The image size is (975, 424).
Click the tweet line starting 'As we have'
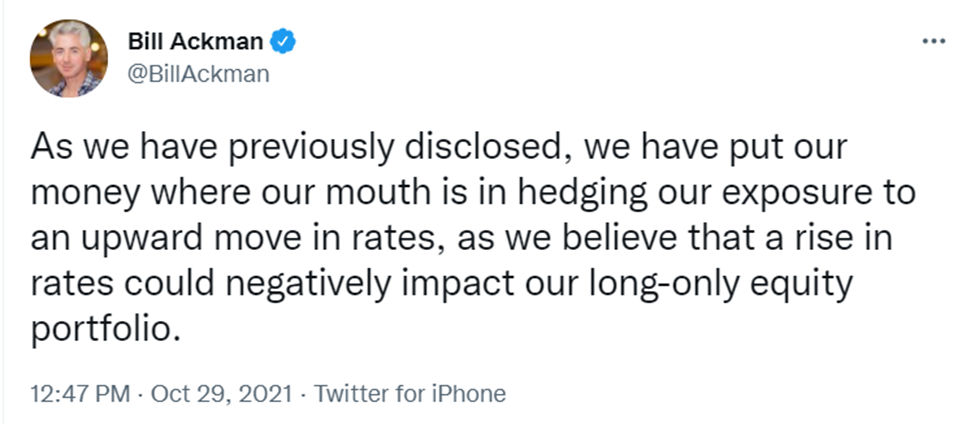(x=439, y=149)
